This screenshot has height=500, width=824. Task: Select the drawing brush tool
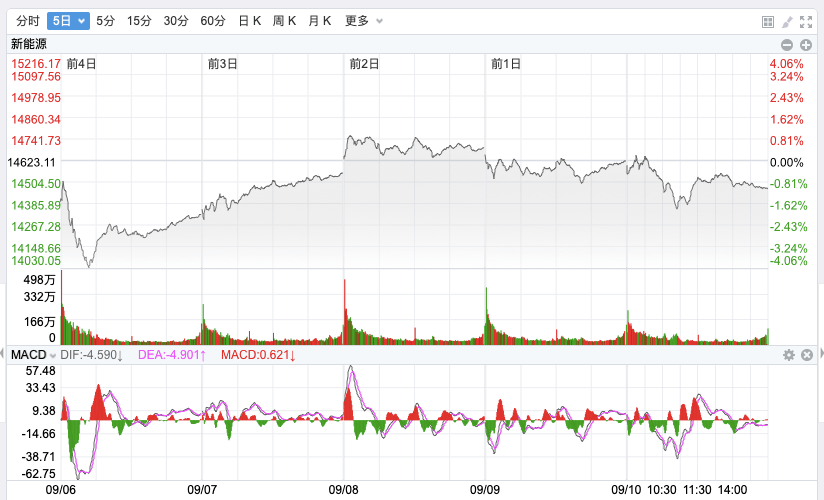pos(787,21)
